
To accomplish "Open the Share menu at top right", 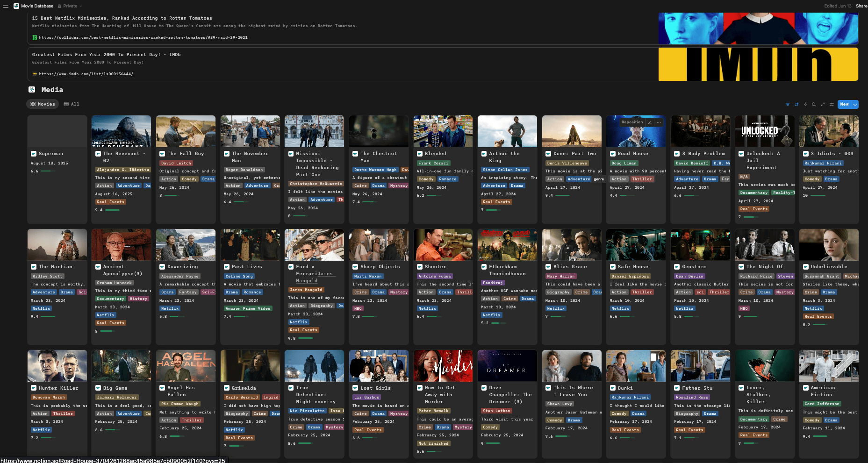I will pyautogui.click(x=861, y=6).
